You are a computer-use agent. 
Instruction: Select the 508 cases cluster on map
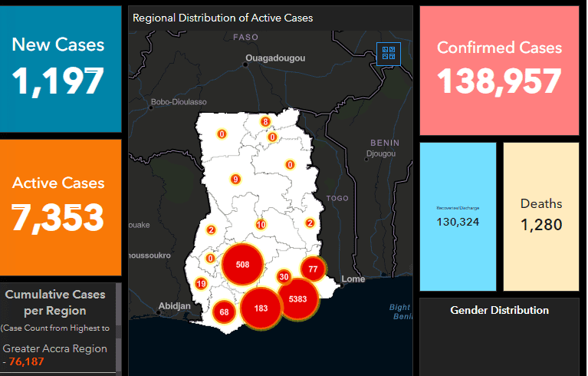coord(243,265)
